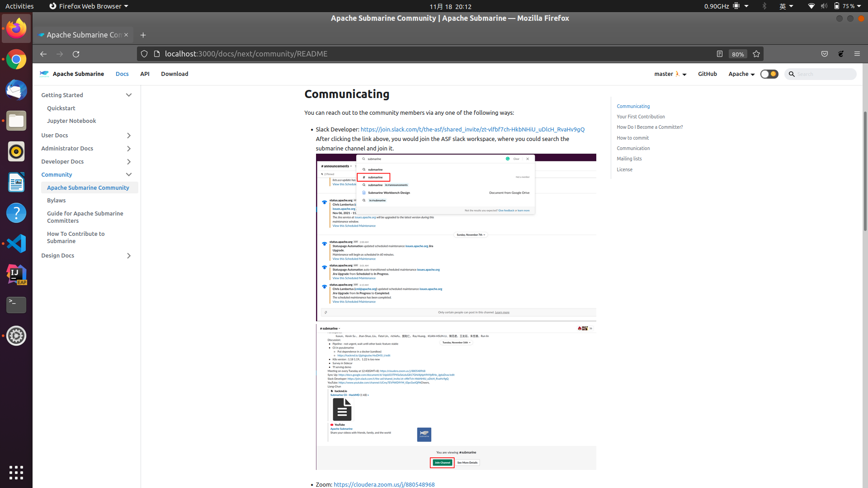Click the site shield tracking protection icon
Viewport: 868px width, 488px height.
click(x=144, y=54)
